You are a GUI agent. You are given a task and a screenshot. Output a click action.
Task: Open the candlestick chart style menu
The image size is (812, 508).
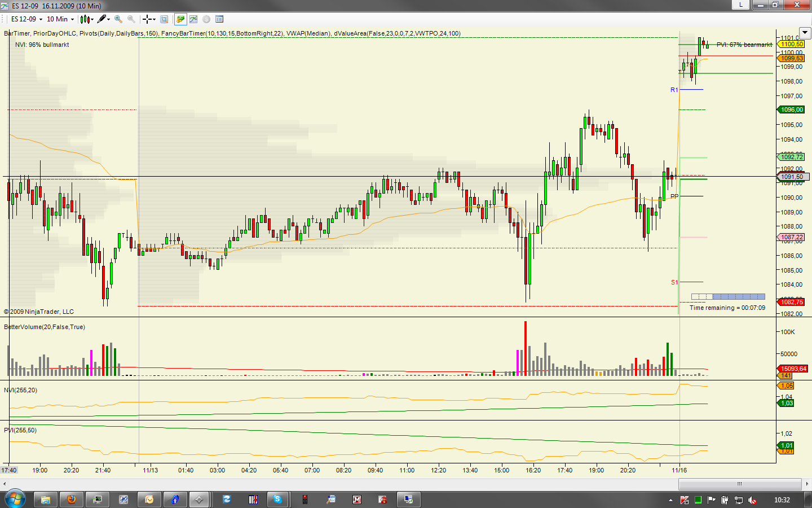[x=87, y=19]
